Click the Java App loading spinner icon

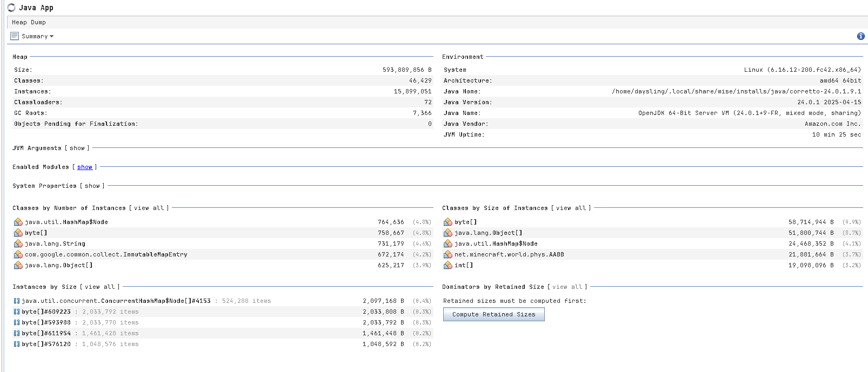pos(11,8)
